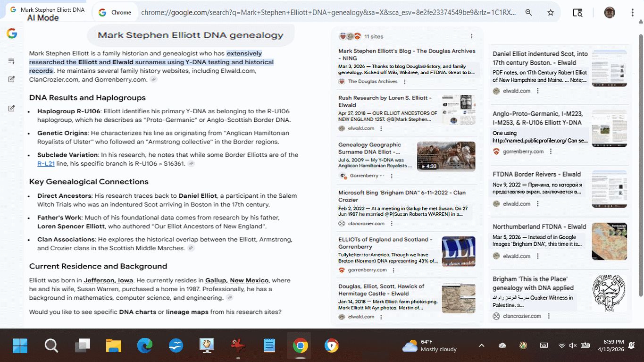Screen dimensions: 644x362
Task: Click the Windows Start button
Action: (x=20, y=346)
